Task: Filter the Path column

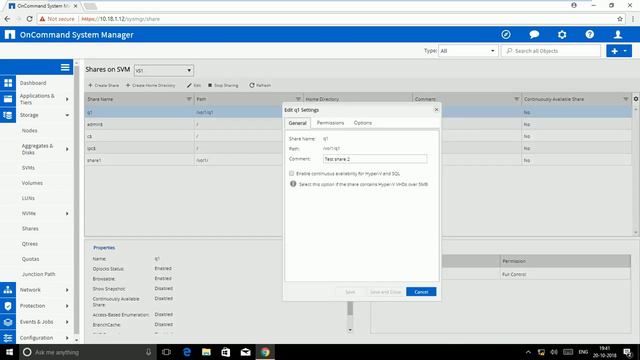Action: (x=298, y=99)
